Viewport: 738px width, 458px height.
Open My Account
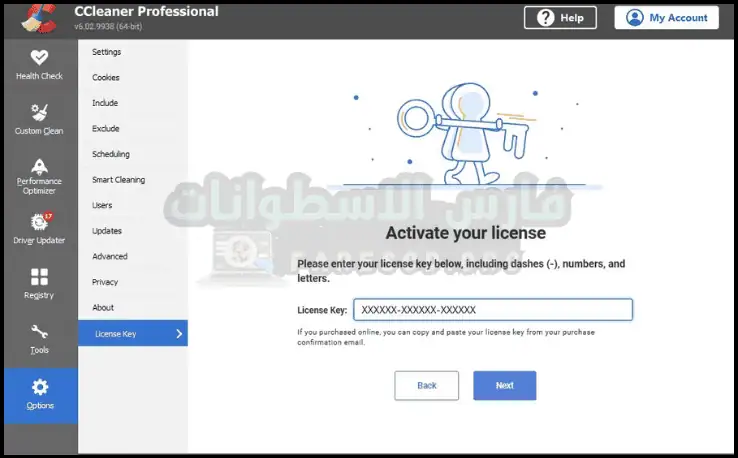pyautogui.click(x=666, y=18)
